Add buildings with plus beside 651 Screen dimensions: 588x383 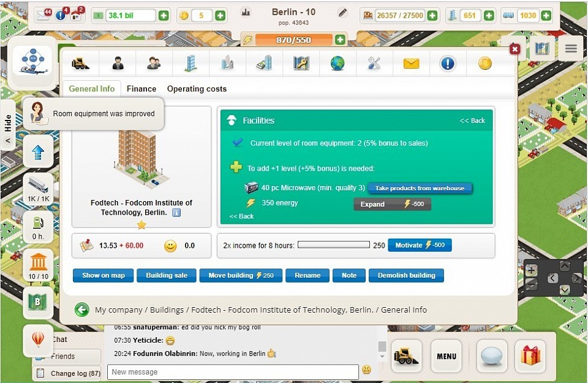coord(489,16)
